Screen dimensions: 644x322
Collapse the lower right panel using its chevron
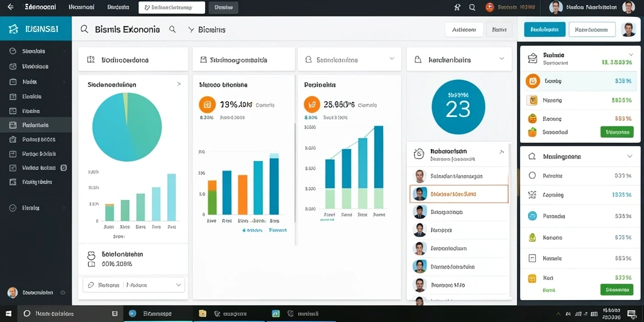coord(630,156)
